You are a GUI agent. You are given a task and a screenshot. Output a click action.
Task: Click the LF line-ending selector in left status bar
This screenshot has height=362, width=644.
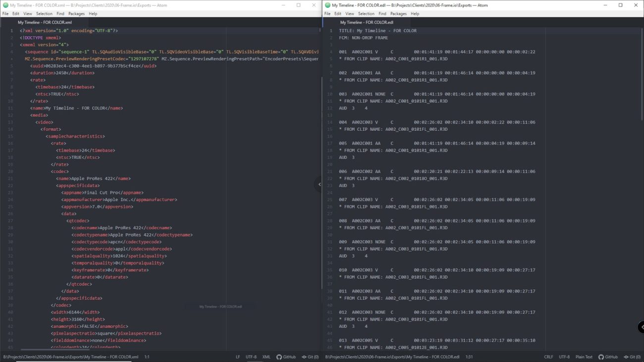click(x=238, y=357)
